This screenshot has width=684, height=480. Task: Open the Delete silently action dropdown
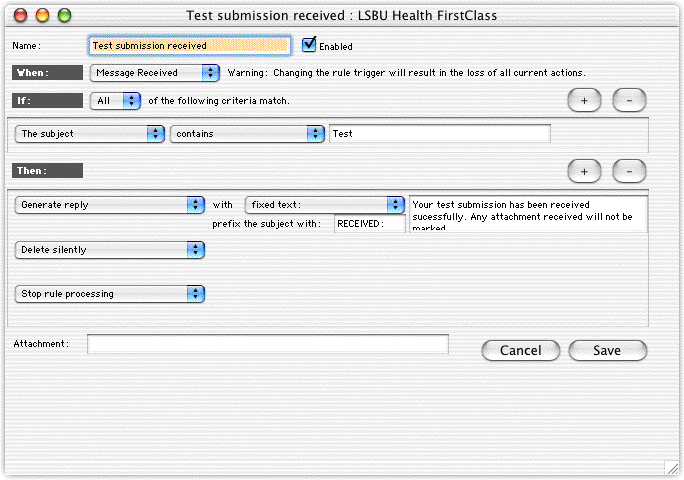tap(110, 250)
